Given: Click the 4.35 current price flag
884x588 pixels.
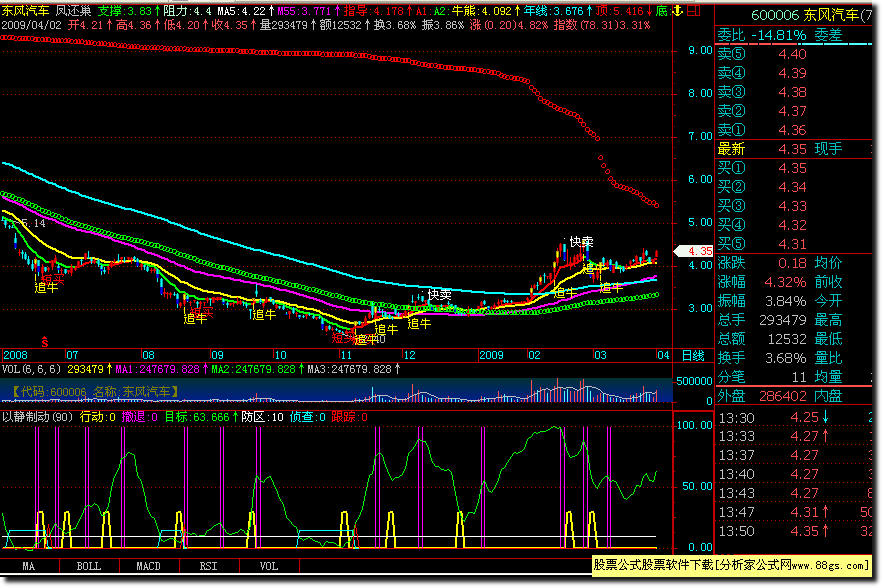Looking at the screenshot, I should click(x=695, y=250).
